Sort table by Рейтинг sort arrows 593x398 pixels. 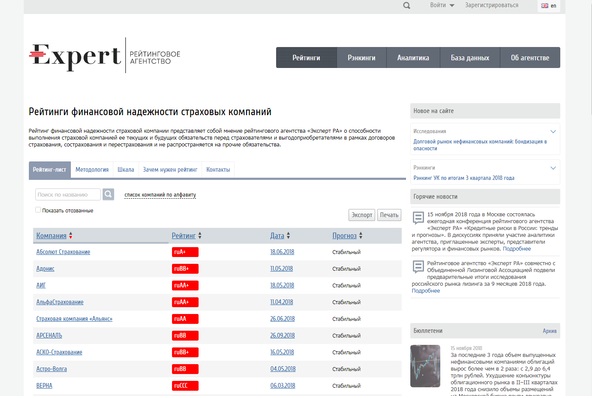point(200,236)
